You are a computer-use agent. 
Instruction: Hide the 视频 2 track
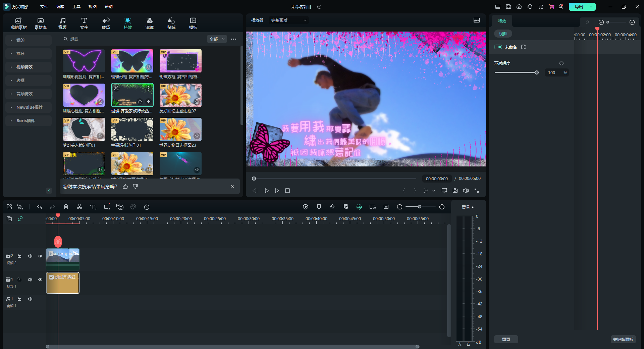point(40,256)
